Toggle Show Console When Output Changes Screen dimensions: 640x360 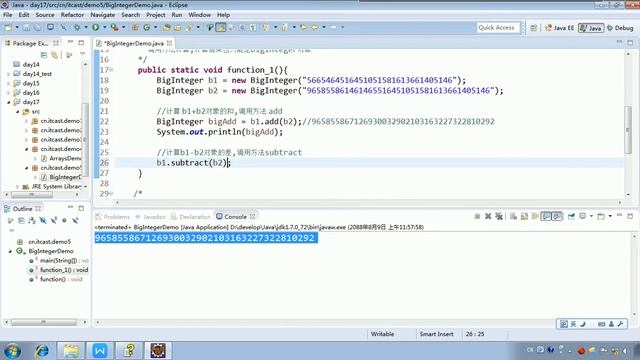pyautogui.click(x=546, y=216)
